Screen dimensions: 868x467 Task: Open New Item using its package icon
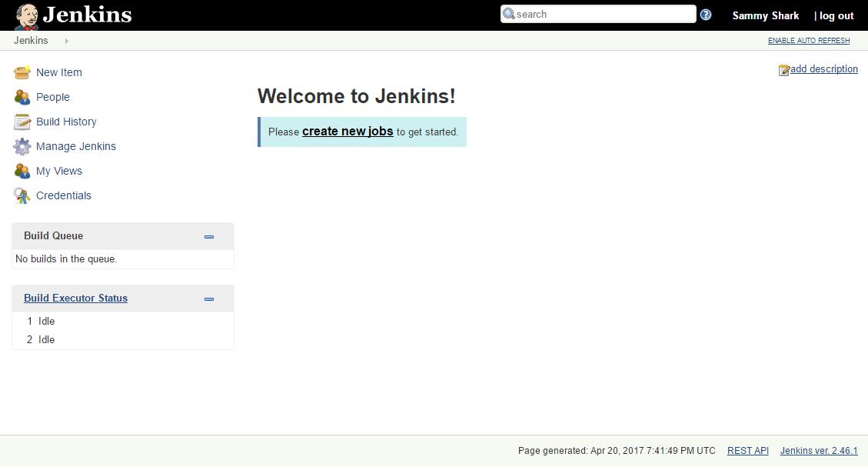point(22,72)
